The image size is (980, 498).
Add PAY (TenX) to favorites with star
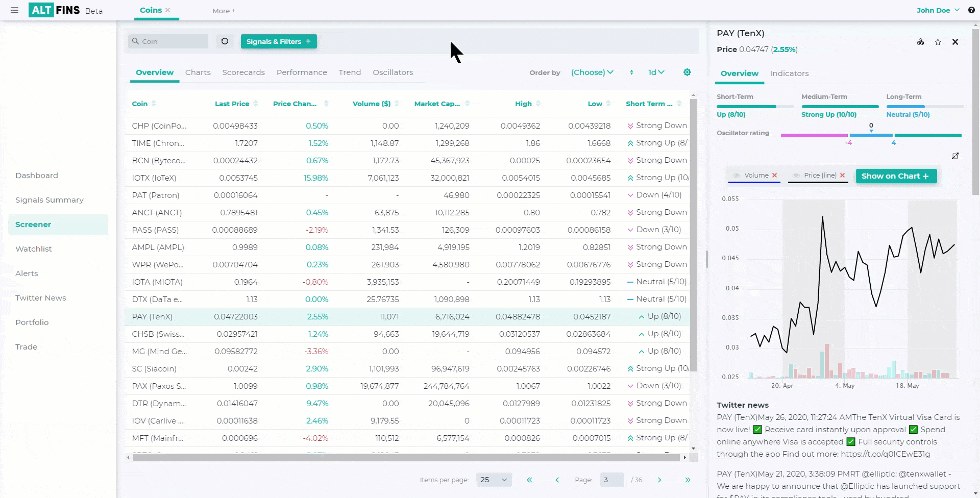[x=938, y=42]
